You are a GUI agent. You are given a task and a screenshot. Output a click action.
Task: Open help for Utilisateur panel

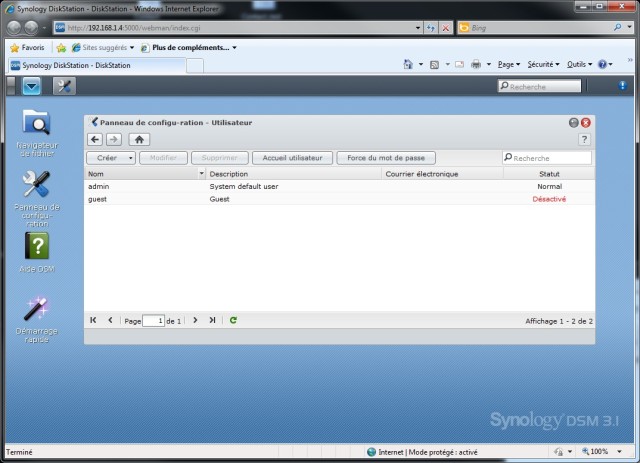point(584,140)
